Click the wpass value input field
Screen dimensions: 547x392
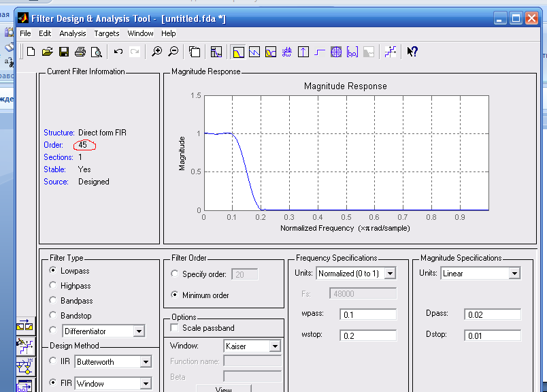367,315
